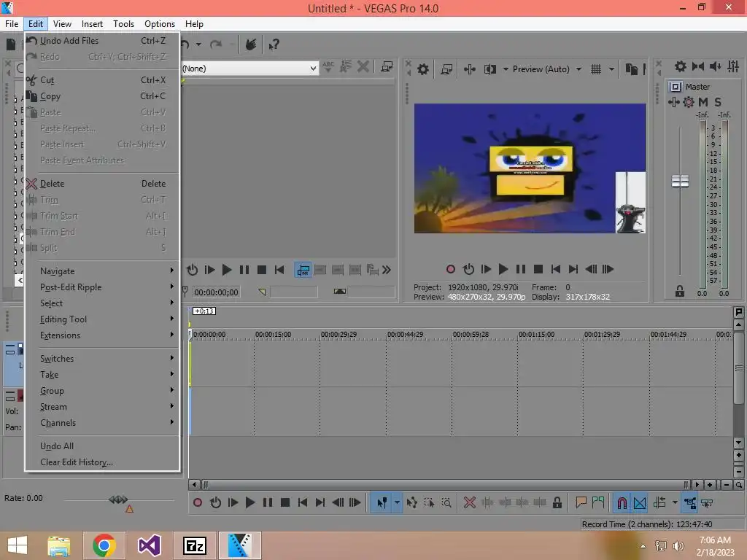Play the project from timeline transport
Viewport: 747px width, 560px height.
click(x=250, y=502)
